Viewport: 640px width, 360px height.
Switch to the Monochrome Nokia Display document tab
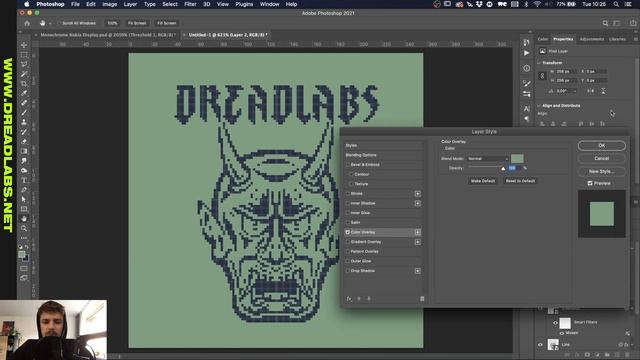tap(108, 35)
